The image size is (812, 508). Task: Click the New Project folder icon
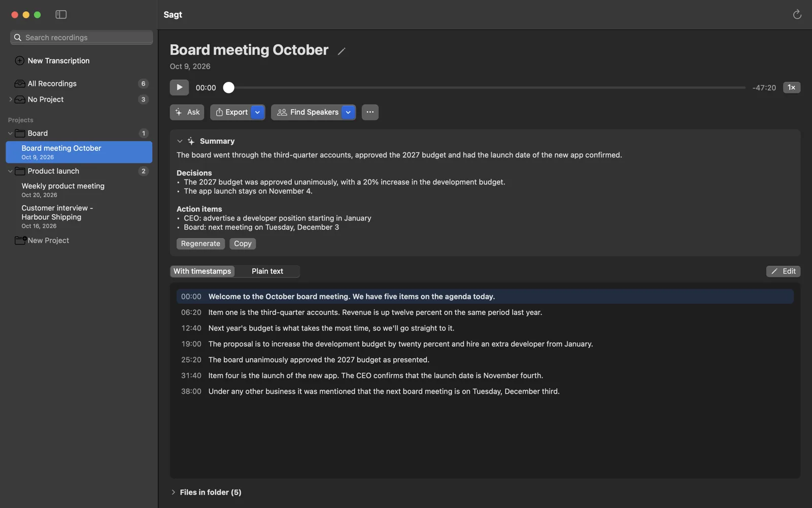[20, 240]
